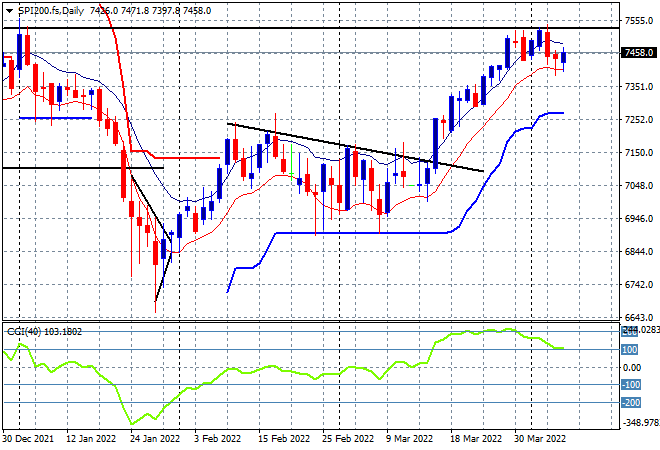
Task: Click the -348.978 CCI scale minimum label
Action: (640, 422)
